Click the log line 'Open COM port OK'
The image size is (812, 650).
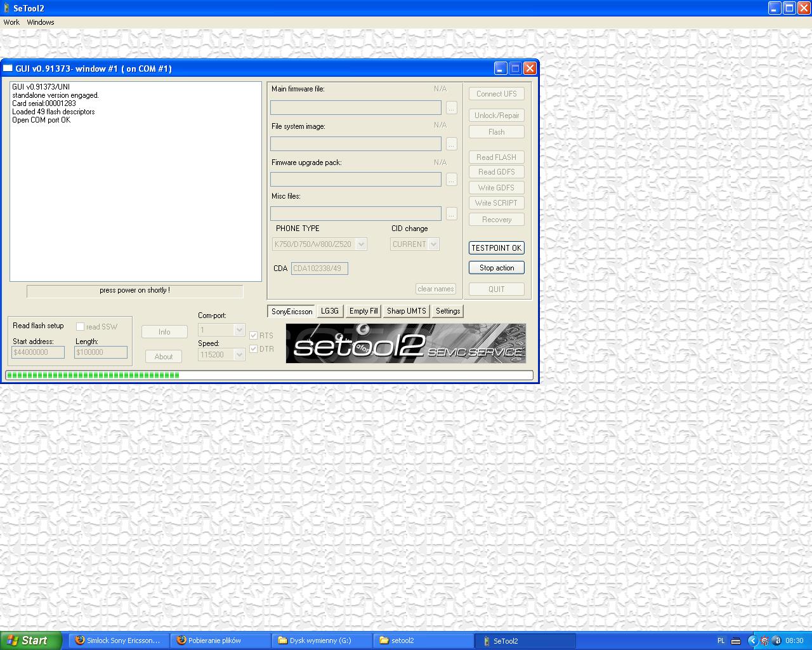pos(41,120)
